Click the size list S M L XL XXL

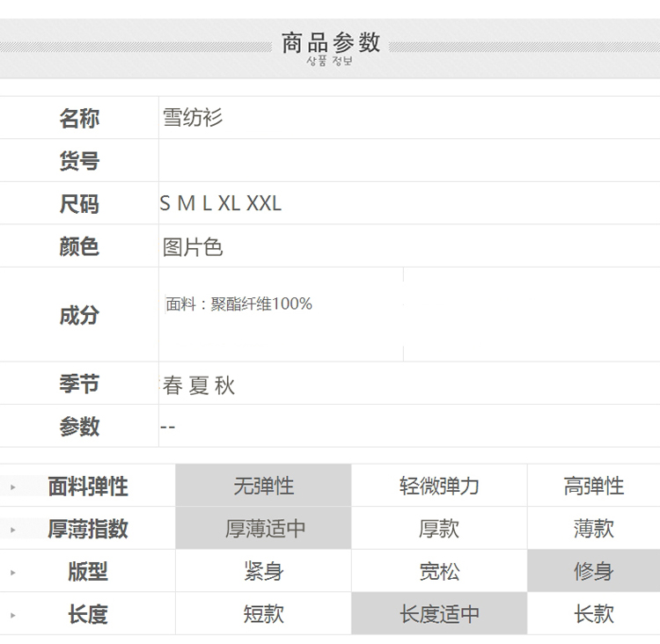coord(221,204)
